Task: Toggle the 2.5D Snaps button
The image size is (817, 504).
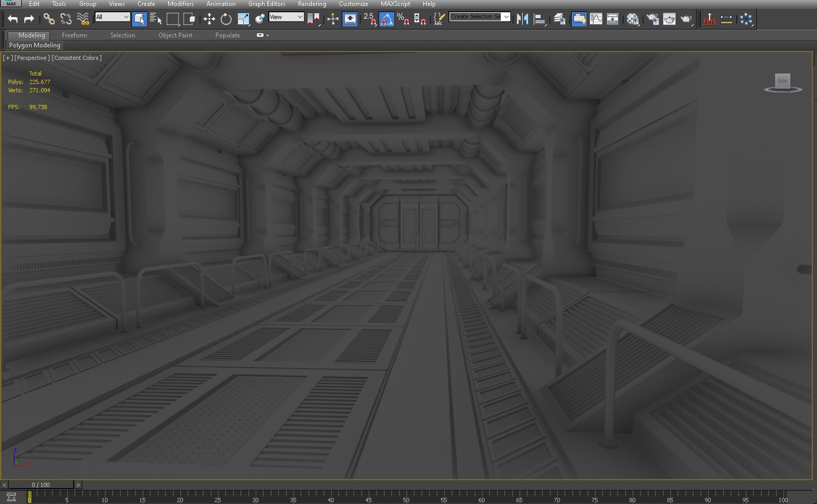Action: (x=369, y=19)
